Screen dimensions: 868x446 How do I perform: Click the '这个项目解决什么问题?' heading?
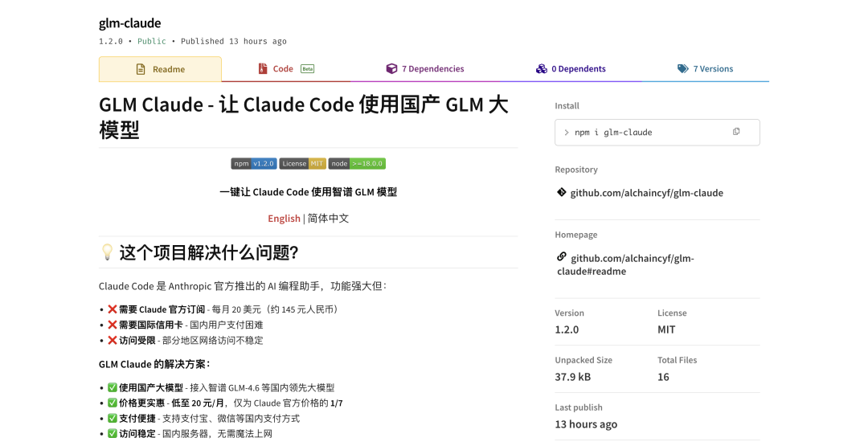coord(209,253)
